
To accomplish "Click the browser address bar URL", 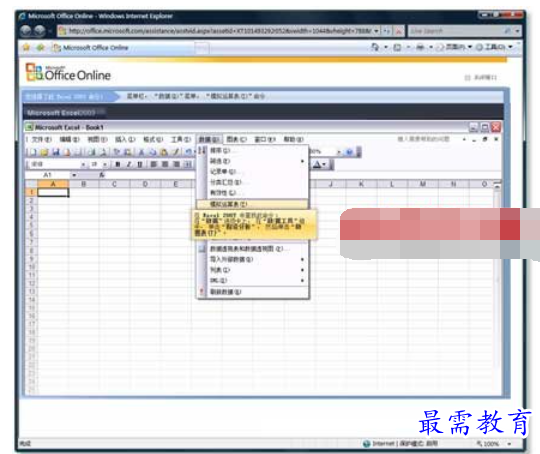I will coord(220,31).
